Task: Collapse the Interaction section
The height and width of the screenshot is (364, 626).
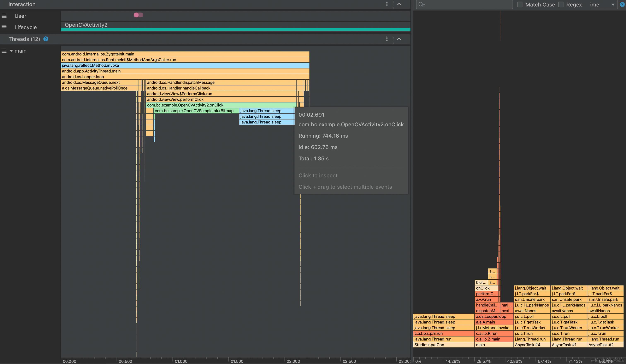Action: point(399,4)
